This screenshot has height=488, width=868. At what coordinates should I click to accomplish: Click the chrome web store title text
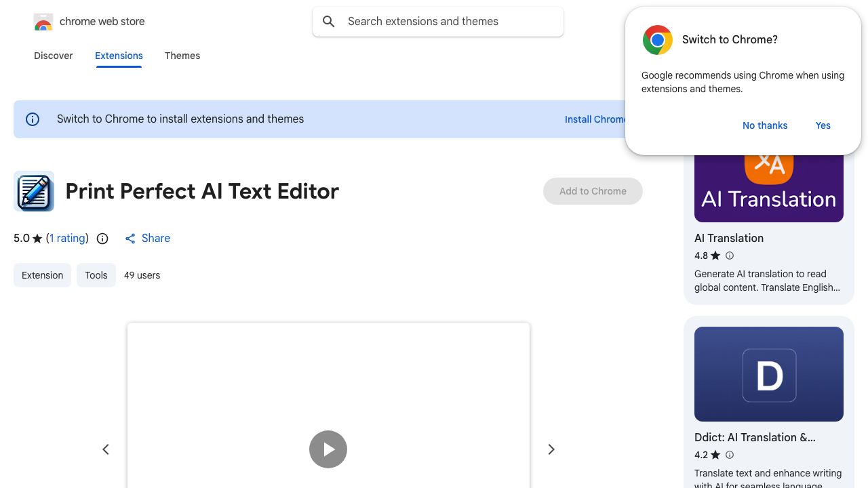coord(102,22)
